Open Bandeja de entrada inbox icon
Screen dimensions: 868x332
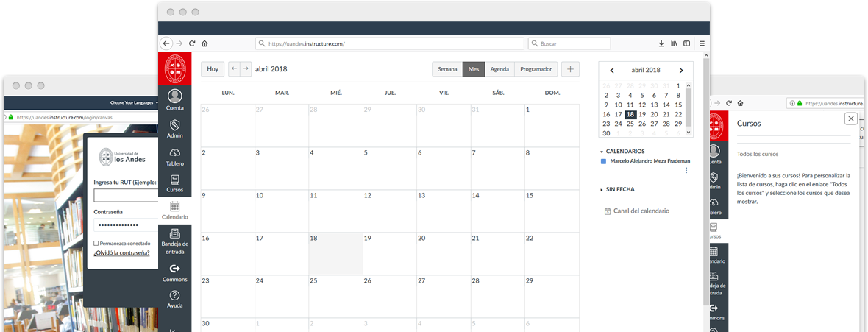tap(174, 233)
